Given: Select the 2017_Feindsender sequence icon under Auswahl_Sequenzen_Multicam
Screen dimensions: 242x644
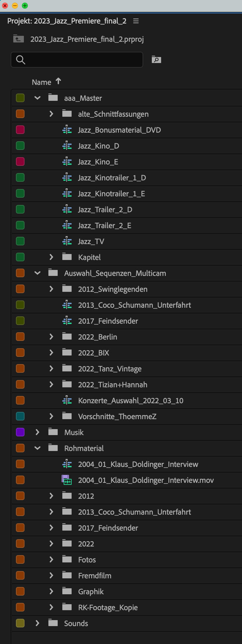Looking at the screenshot, I should click(67, 321).
